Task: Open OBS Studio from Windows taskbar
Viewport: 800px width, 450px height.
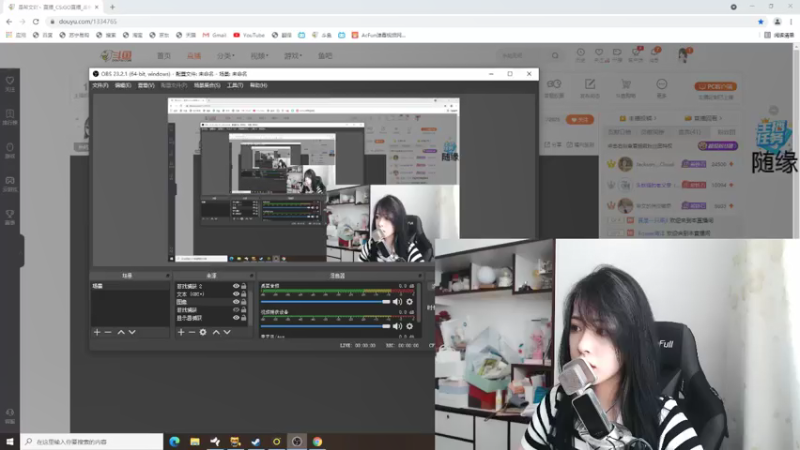Action: 296,441
